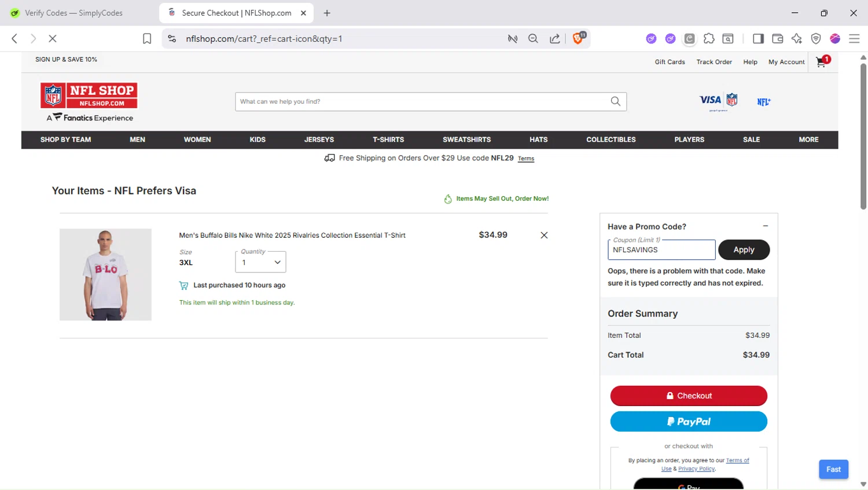Share this page using the share icon
The width and height of the screenshot is (868, 490).
click(554, 39)
